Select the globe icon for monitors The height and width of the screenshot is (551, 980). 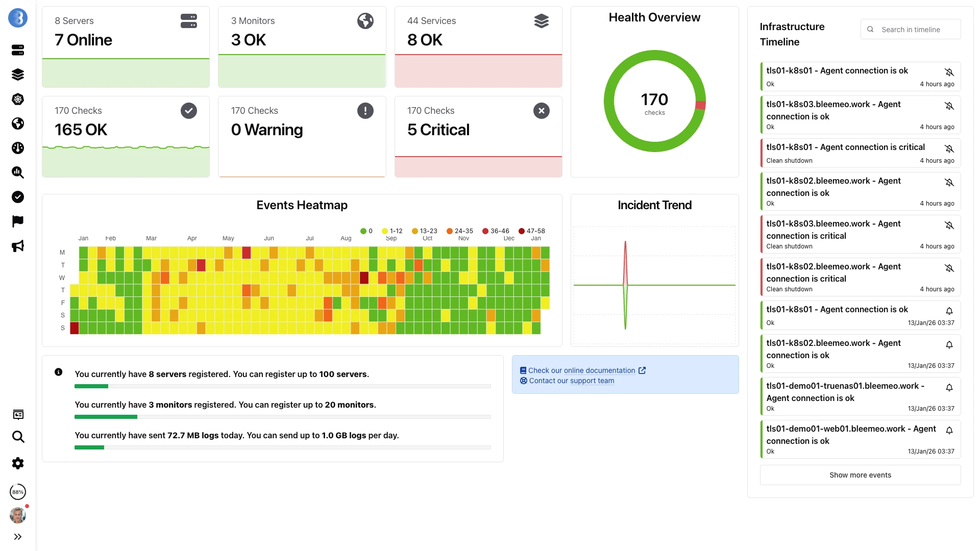point(18,123)
